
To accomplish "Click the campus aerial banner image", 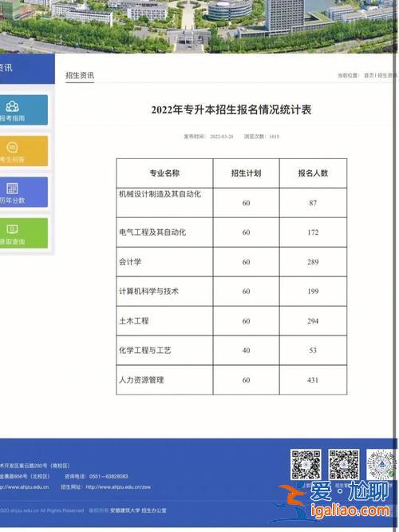I will click(199, 26).
